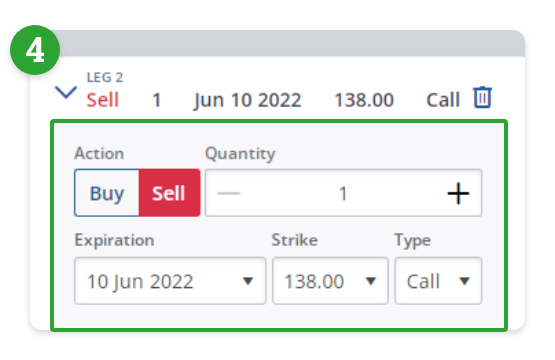The height and width of the screenshot is (360, 555).
Task: Click the Call label beside the trash icon
Action: [x=443, y=100]
